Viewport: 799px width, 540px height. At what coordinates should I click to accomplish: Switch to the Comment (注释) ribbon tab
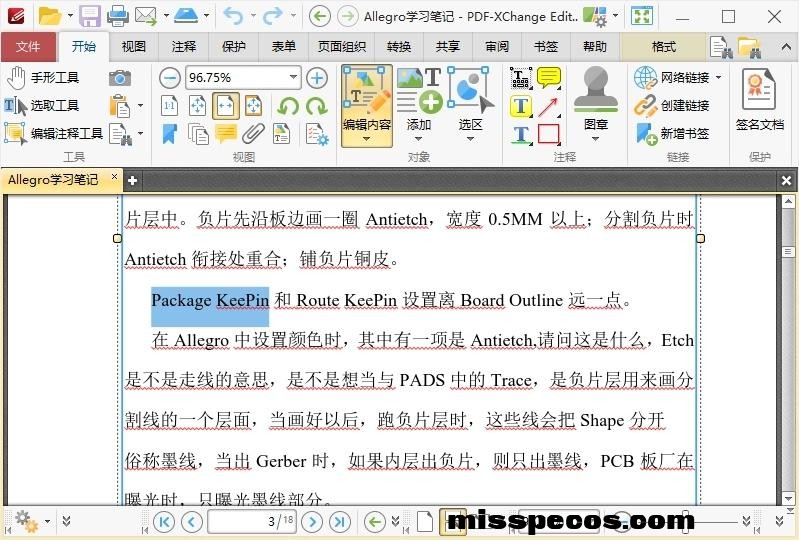click(183, 47)
